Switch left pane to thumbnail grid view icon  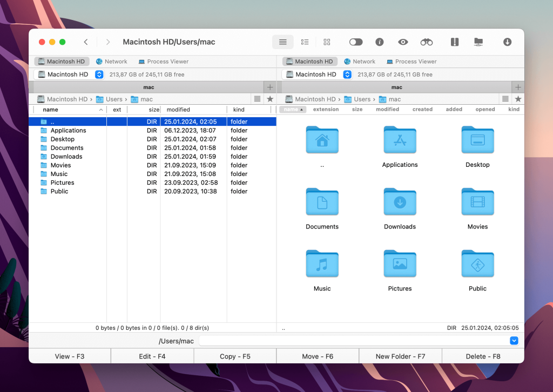326,42
